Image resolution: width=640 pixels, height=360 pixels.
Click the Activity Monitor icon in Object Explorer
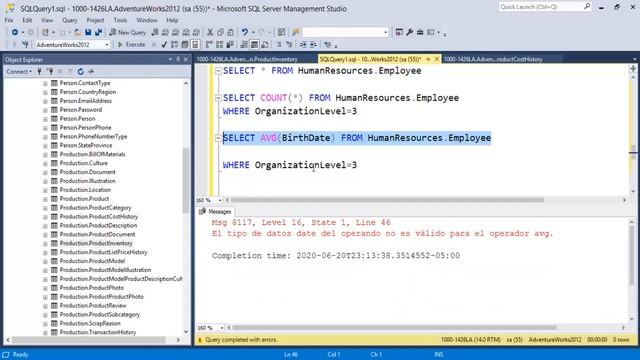91,72
